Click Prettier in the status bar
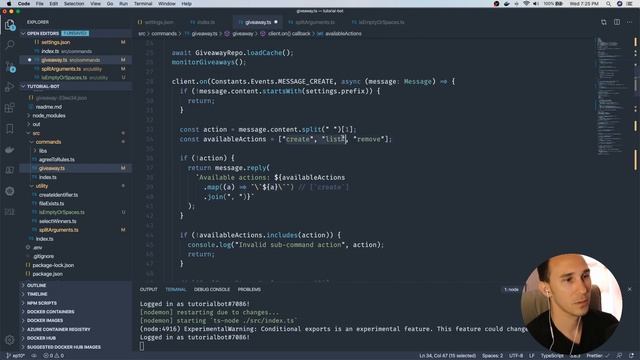This screenshot has height=360, width=640. tap(598, 356)
